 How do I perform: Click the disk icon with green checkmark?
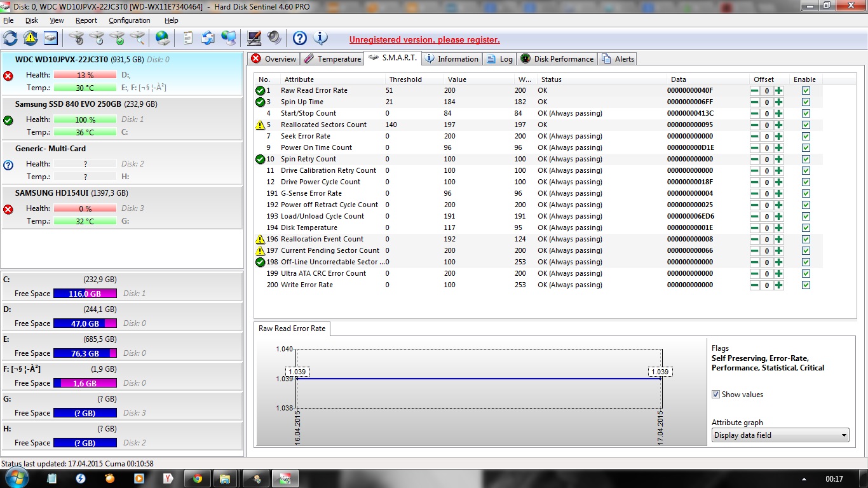tap(117, 38)
